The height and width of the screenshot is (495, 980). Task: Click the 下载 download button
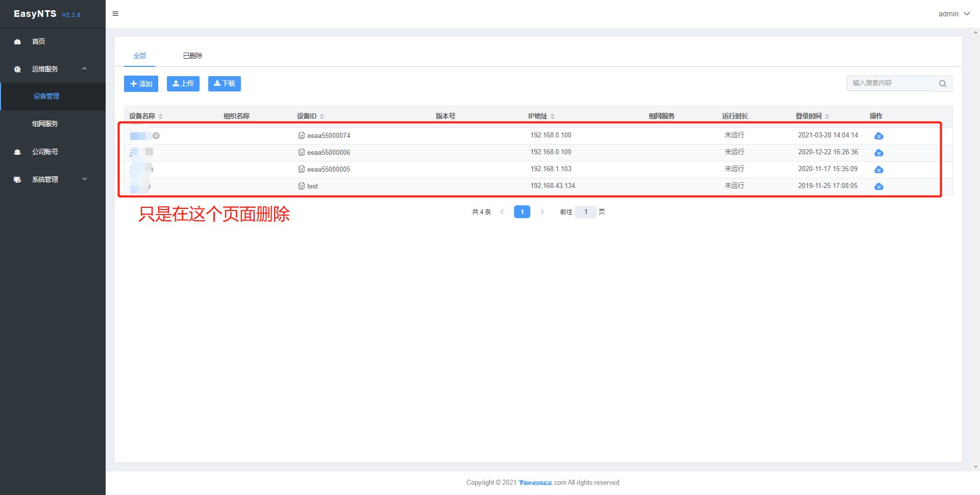pos(224,84)
